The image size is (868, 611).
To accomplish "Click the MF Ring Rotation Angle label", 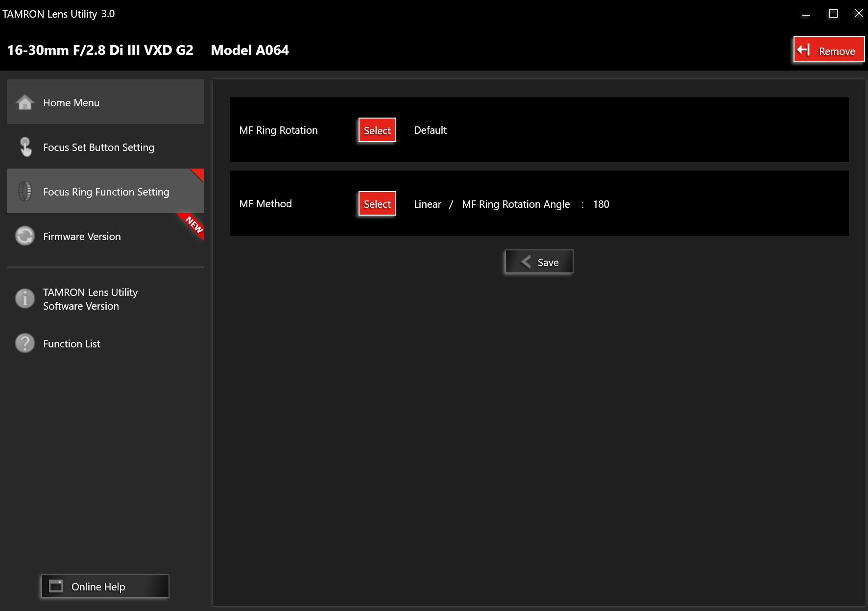I will (x=516, y=204).
